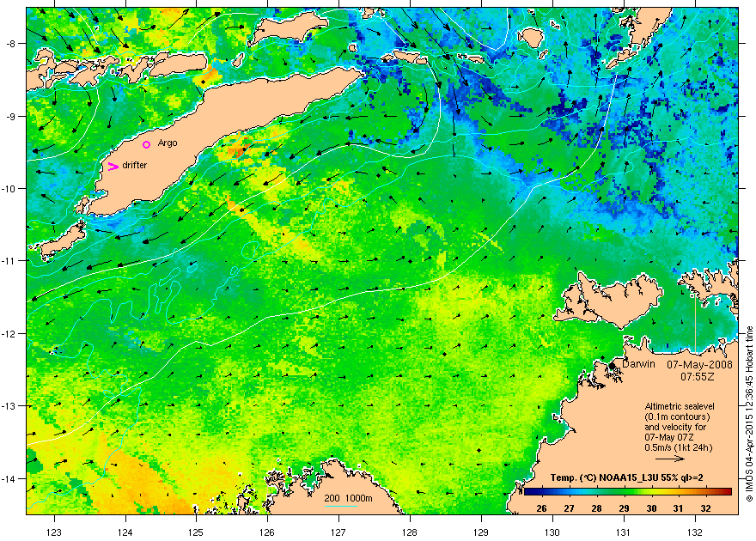
Task: Click latitude axis label -14
Action: point(9,478)
